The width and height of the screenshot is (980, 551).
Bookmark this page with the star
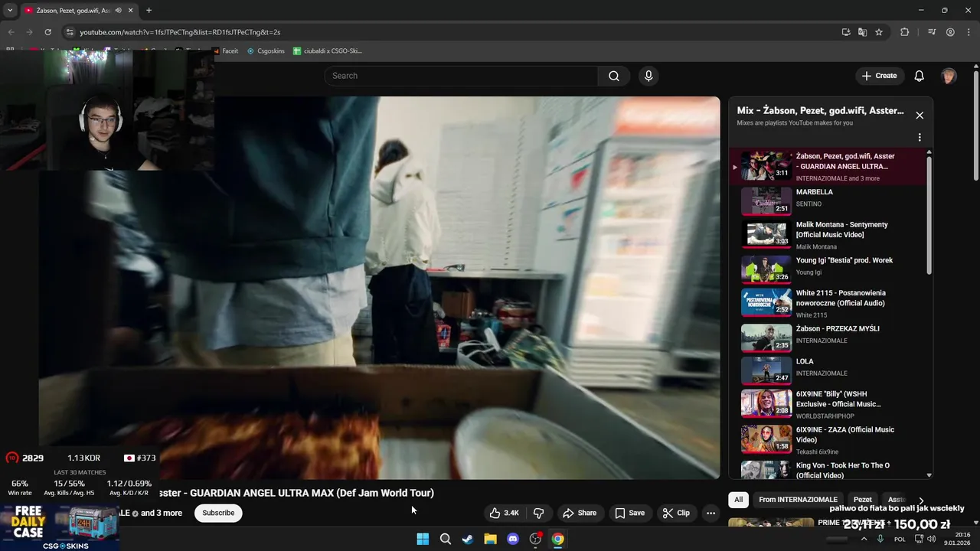[879, 32]
